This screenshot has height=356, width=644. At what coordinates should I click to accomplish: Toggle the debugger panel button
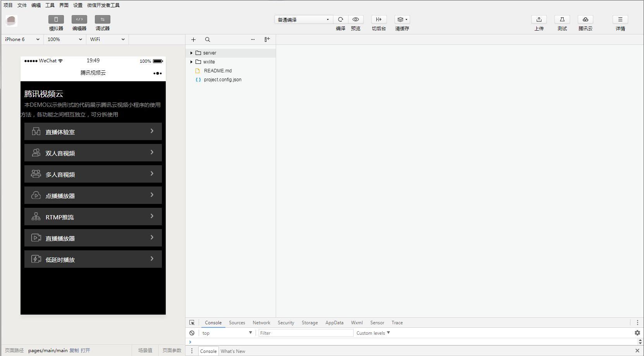(x=103, y=19)
